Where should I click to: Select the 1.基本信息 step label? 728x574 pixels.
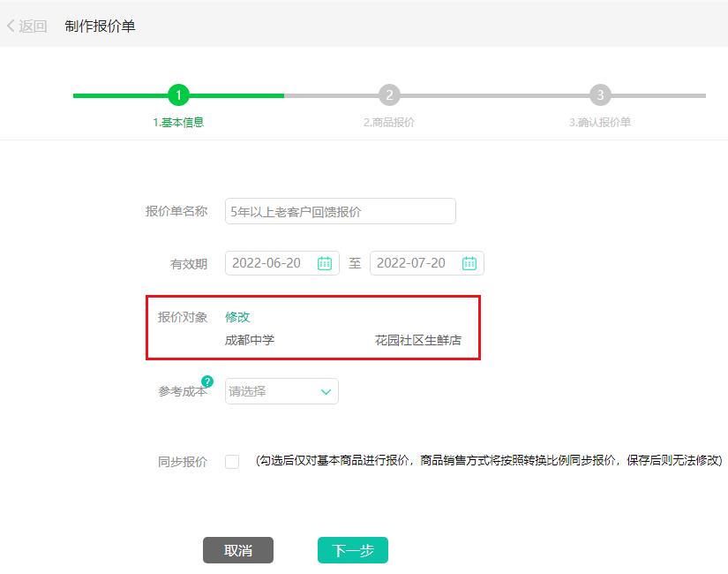[180, 121]
